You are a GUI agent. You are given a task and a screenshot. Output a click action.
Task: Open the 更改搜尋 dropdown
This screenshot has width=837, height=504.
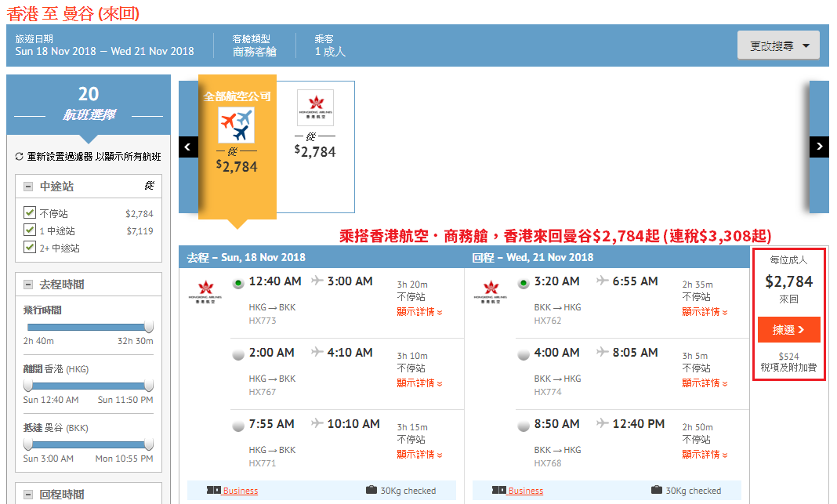point(779,46)
